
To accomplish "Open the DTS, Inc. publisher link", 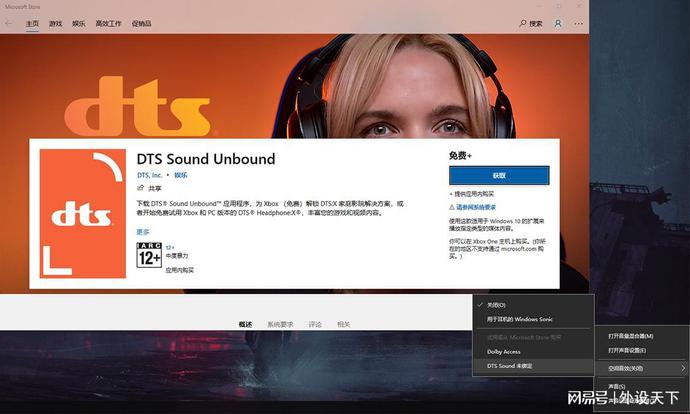I will click(x=151, y=175).
